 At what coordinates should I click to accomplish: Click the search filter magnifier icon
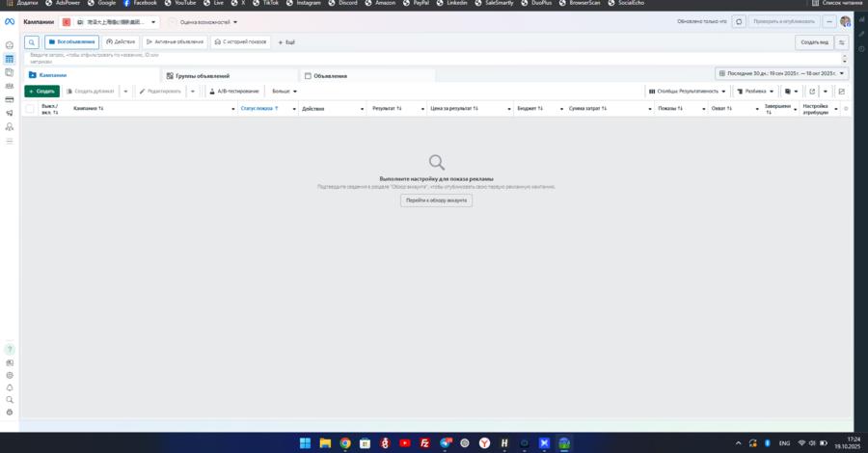32,42
